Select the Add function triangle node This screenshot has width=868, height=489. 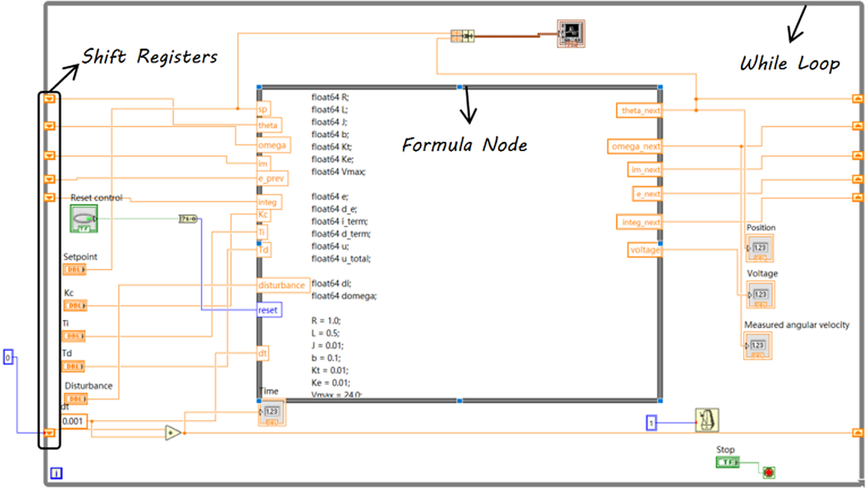tap(172, 433)
